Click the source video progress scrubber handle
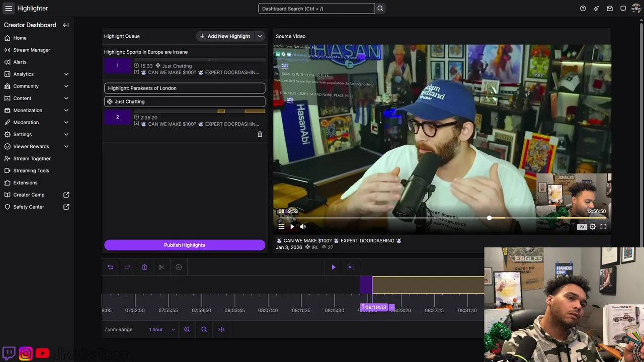644x362 pixels. (x=490, y=218)
